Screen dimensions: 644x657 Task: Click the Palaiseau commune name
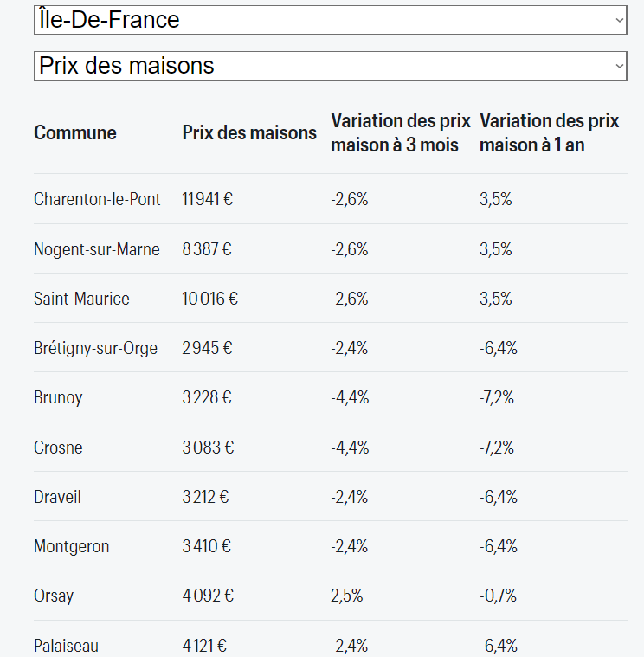pyautogui.click(x=66, y=646)
